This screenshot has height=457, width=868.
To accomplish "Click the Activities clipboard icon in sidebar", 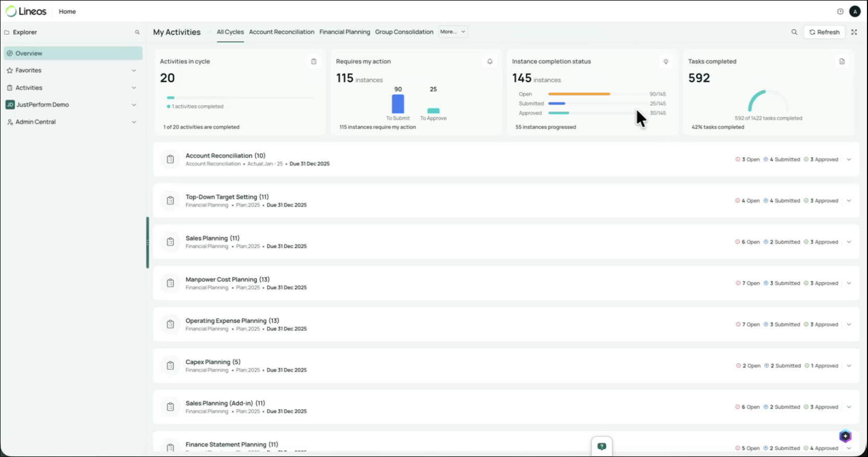I will pos(9,88).
